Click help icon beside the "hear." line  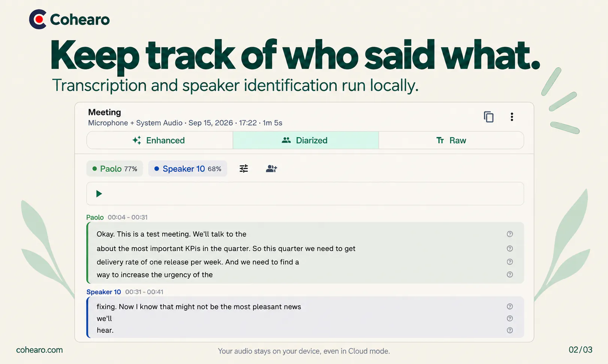(510, 330)
